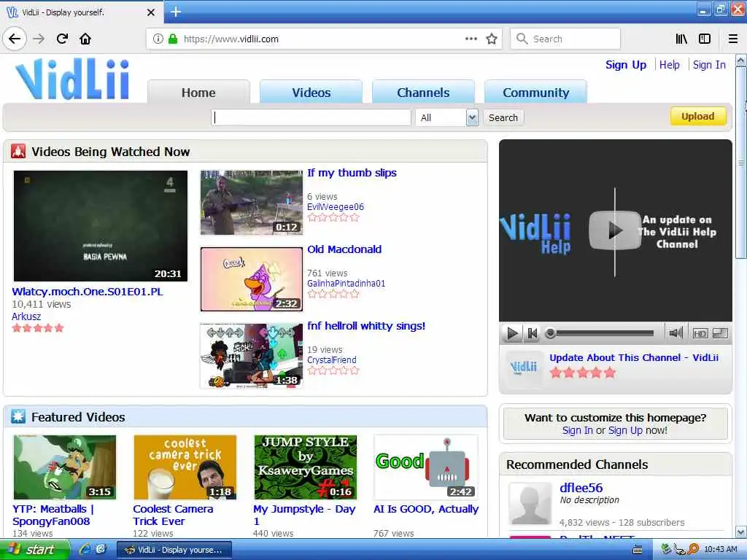Open fnf hellroll whitty sings thumbnail

point(252,356)
